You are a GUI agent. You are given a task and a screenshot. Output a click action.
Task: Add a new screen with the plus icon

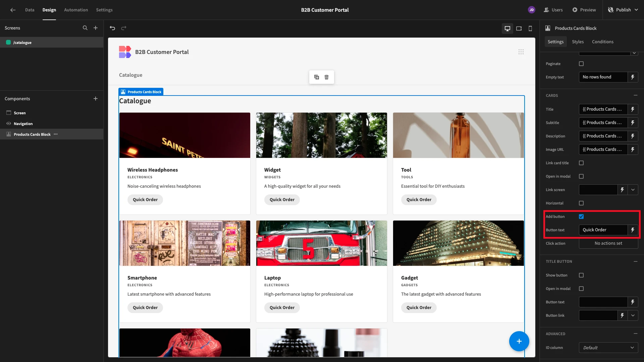(x=96, y=28)
